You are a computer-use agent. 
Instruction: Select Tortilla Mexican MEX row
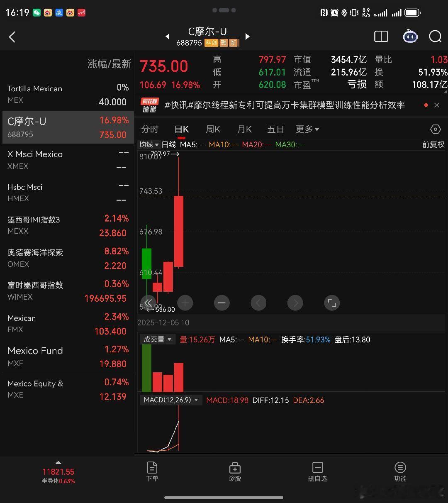coord(68,94)
